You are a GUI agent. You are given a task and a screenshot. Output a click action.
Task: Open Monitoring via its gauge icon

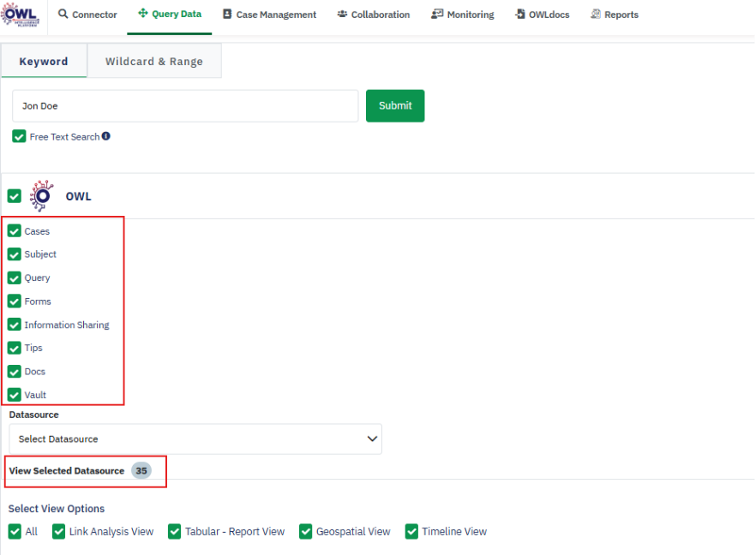click(436, 14)
